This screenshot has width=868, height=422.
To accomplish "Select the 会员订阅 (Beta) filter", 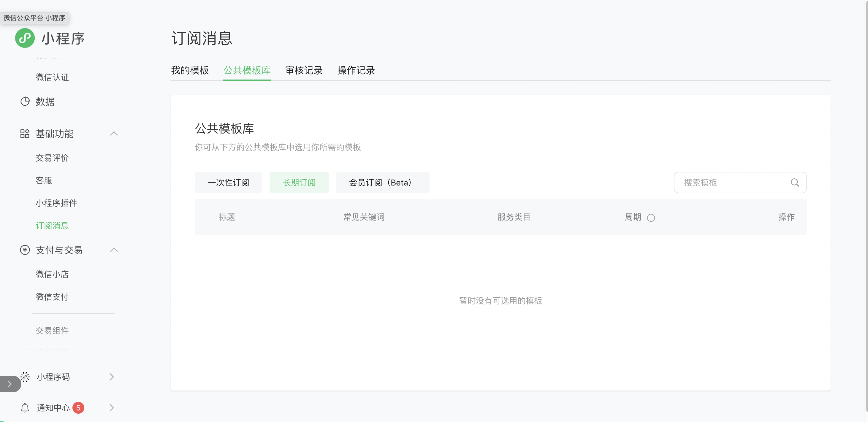I will coord(382,183).
